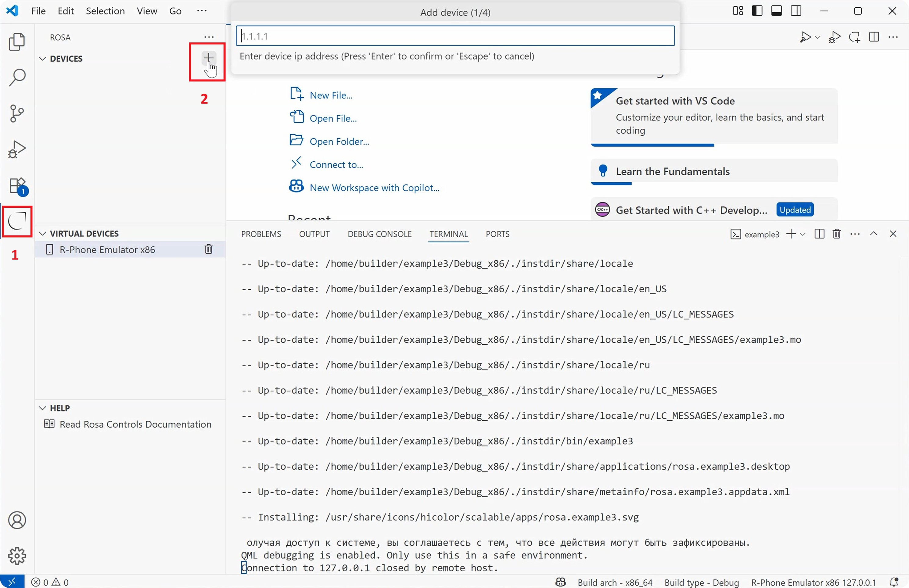Viewport: 909px width, 588px height.
Task: Click the Open Folder link
Action: point(339,141)
